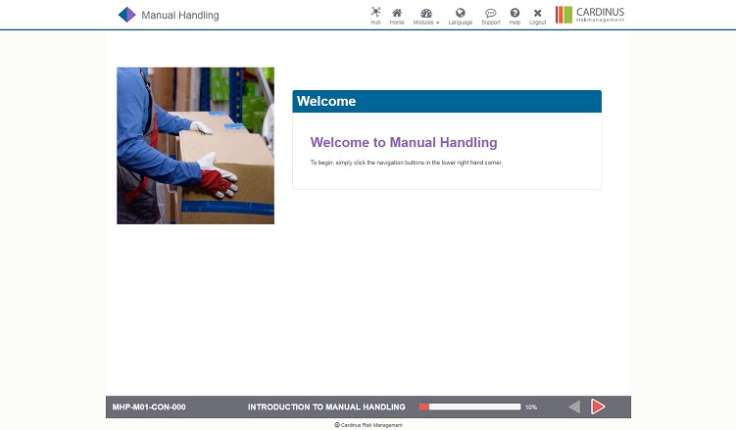
Task: Click the Manual Handling title text
Action: [x=180, y=16]
